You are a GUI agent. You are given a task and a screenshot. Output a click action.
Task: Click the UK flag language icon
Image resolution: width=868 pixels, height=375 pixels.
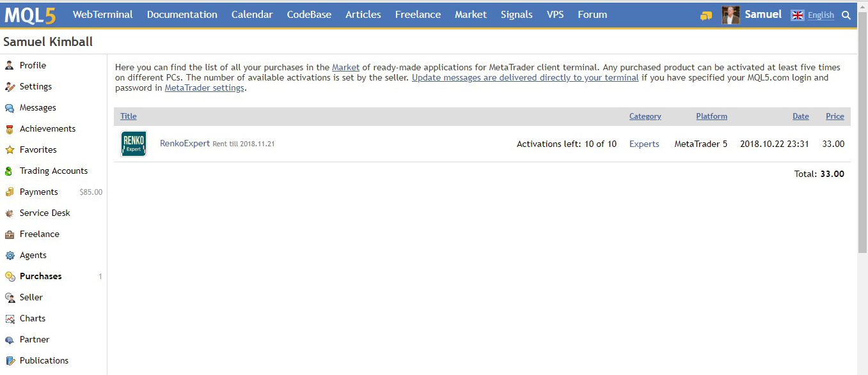797,15
